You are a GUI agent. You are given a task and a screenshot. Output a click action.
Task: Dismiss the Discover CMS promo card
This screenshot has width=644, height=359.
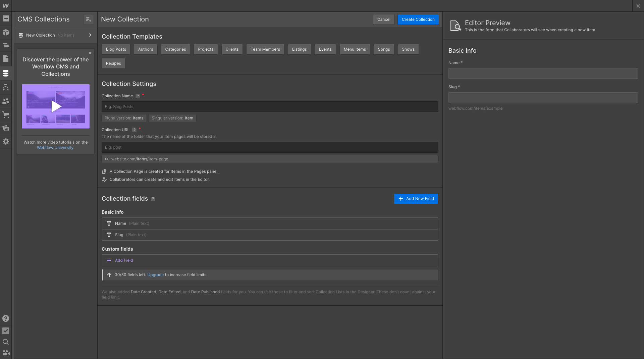tap(90, 53)
